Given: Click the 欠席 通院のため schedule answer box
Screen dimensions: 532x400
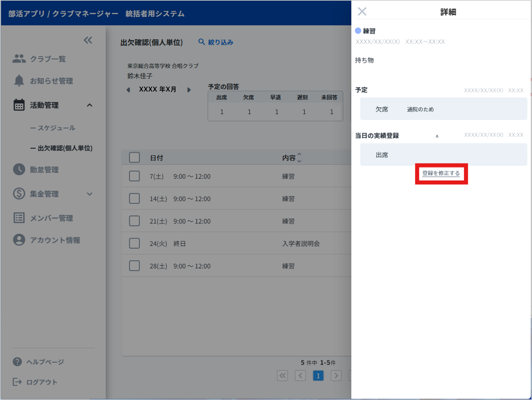Looking at the screenshot, I should (x=443, y=109).
